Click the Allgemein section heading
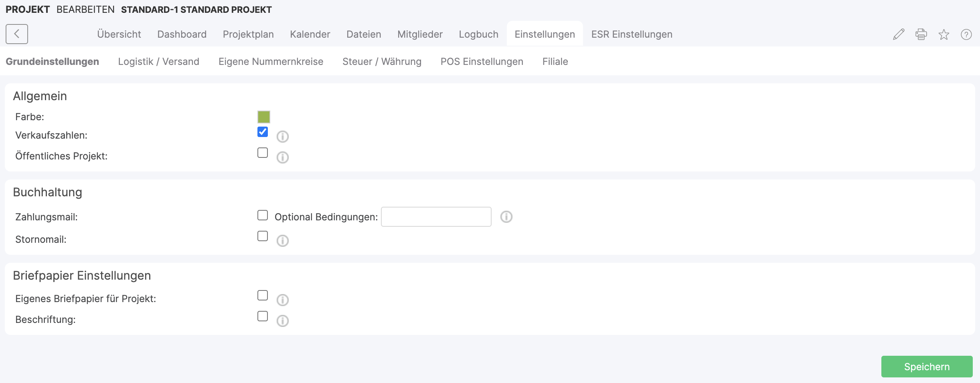Screen dimensions: 980x383 click(x=40, y=96)
